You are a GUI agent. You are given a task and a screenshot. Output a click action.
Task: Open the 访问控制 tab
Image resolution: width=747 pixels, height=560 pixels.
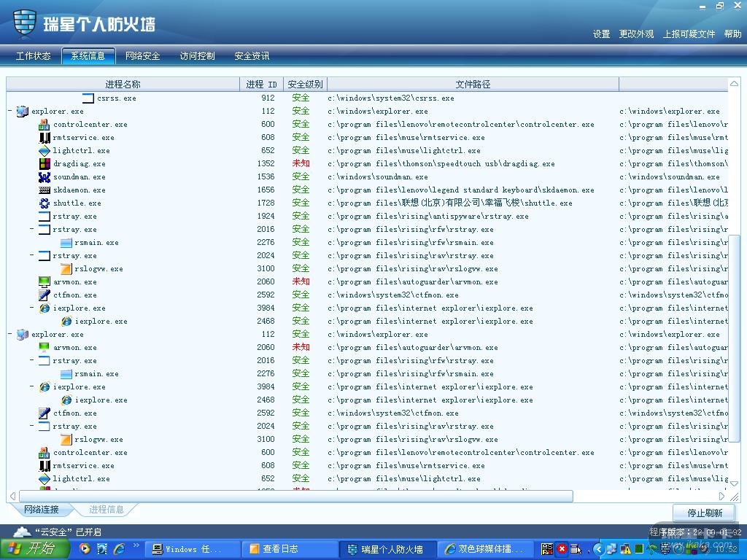click(x=197, y=56)
